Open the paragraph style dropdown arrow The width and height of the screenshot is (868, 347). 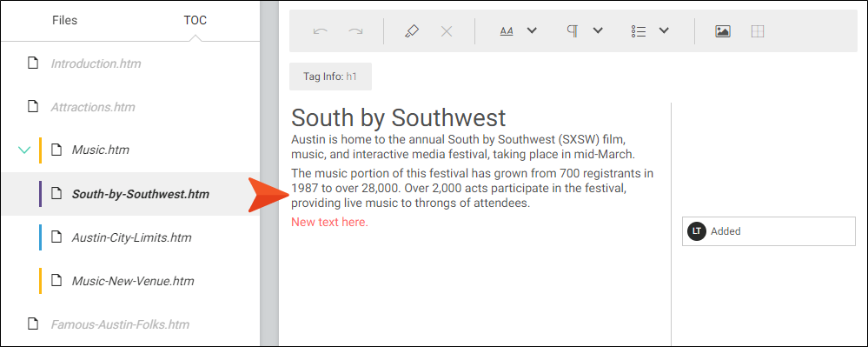[x=598, y=30]
